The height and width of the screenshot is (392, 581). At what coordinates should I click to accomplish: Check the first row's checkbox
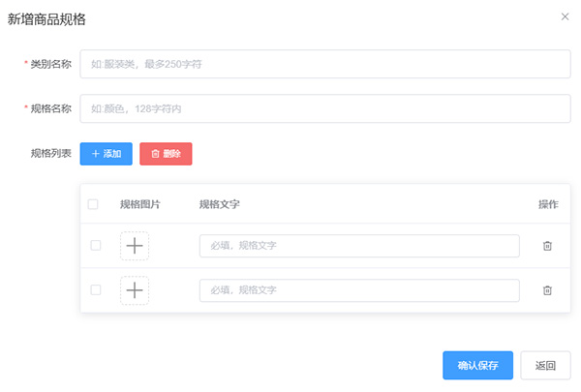pyautogui.click(x=95, y=246)
